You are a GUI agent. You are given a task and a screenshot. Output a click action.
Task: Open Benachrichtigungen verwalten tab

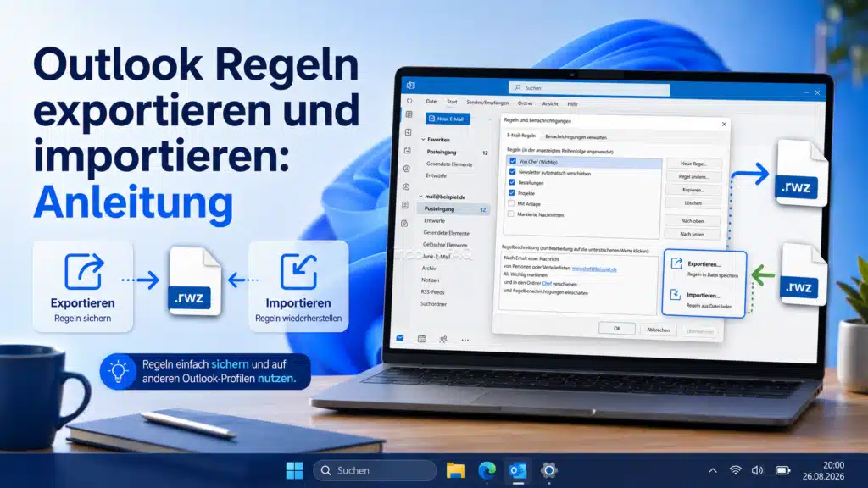[x=576, y=137]
